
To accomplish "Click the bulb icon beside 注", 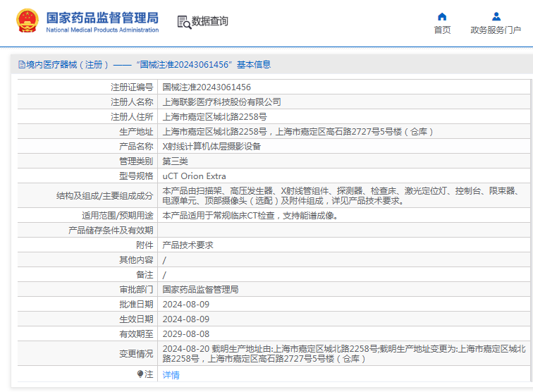I will click(140, 374).
